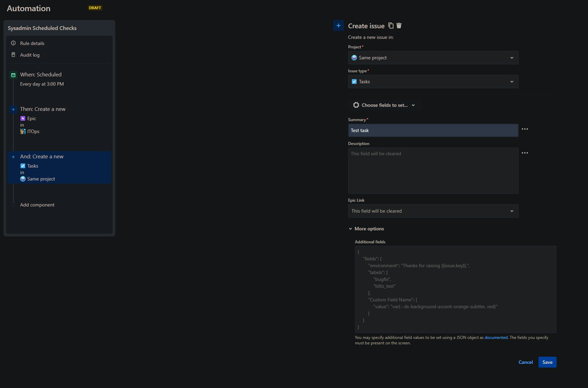Click the plus icon beside Then: Create a new
Image resolution: width=588 pixels, height=388 pixels.
click(13, 109)
